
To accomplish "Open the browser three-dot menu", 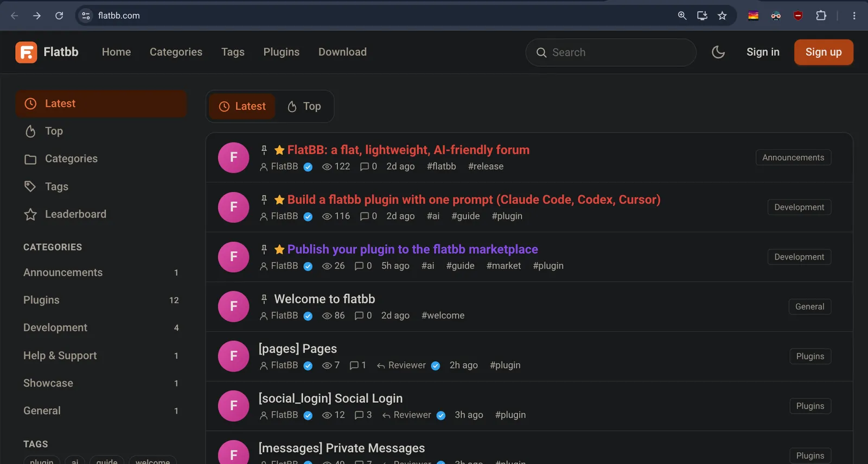I will pyautogui.click(x=854, y=16).
